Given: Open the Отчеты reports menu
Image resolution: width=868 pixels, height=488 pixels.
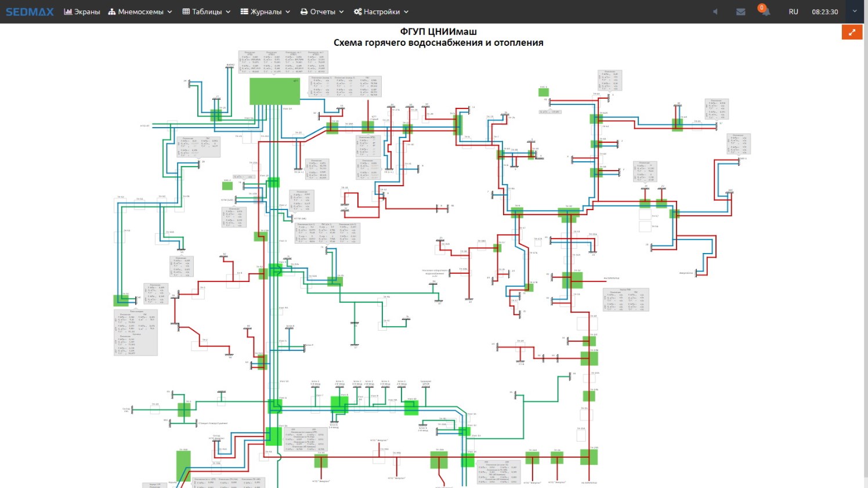Looking at the screenshot, I should [322, 12].
